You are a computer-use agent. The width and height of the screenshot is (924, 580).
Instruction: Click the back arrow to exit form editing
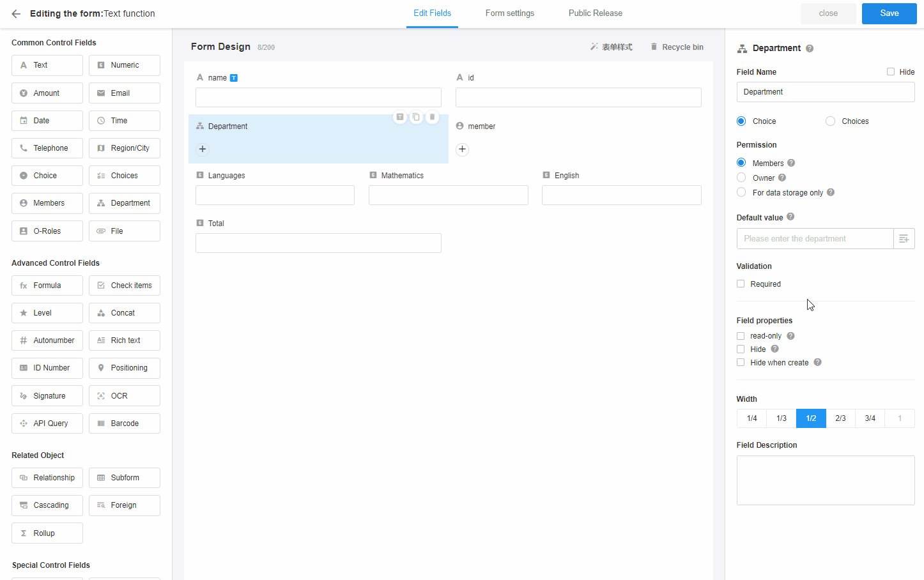[16, 13]
